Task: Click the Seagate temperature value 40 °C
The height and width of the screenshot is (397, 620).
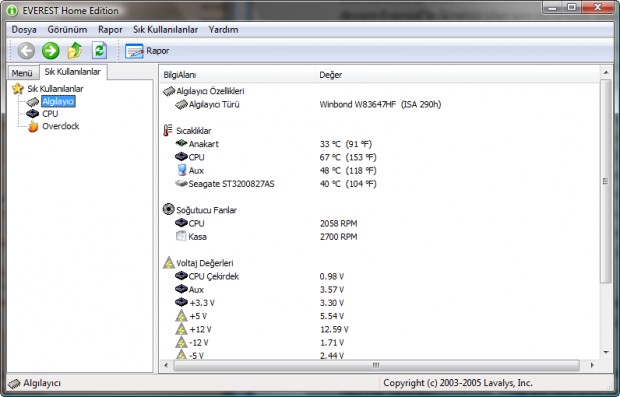Action: point(348,184)
